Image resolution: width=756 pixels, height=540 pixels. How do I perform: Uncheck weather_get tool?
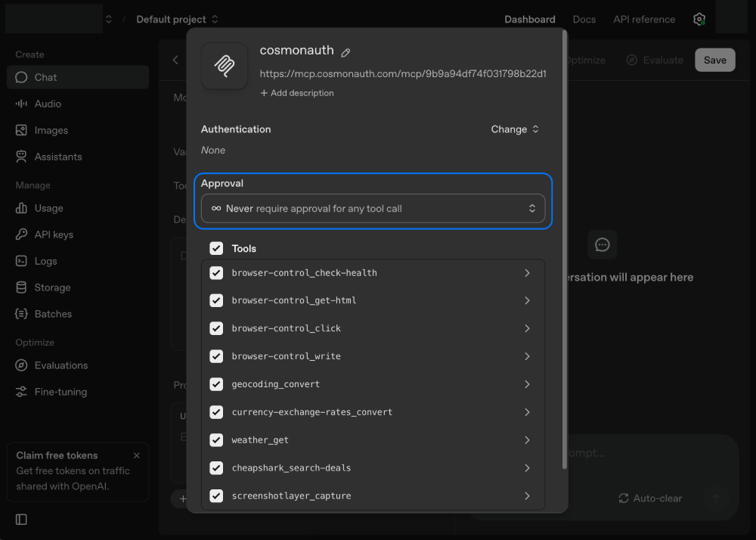point(216,440)
